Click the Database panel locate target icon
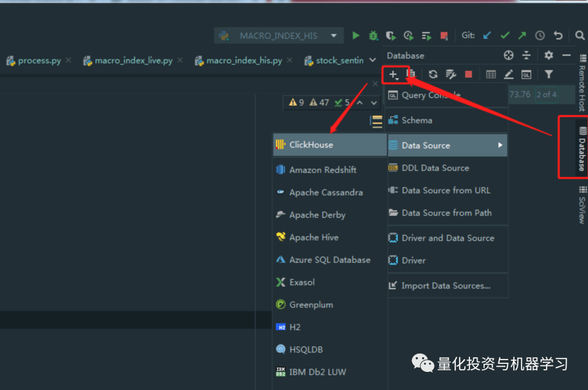This screenshot has height=390, width=588. pos(509,56)
